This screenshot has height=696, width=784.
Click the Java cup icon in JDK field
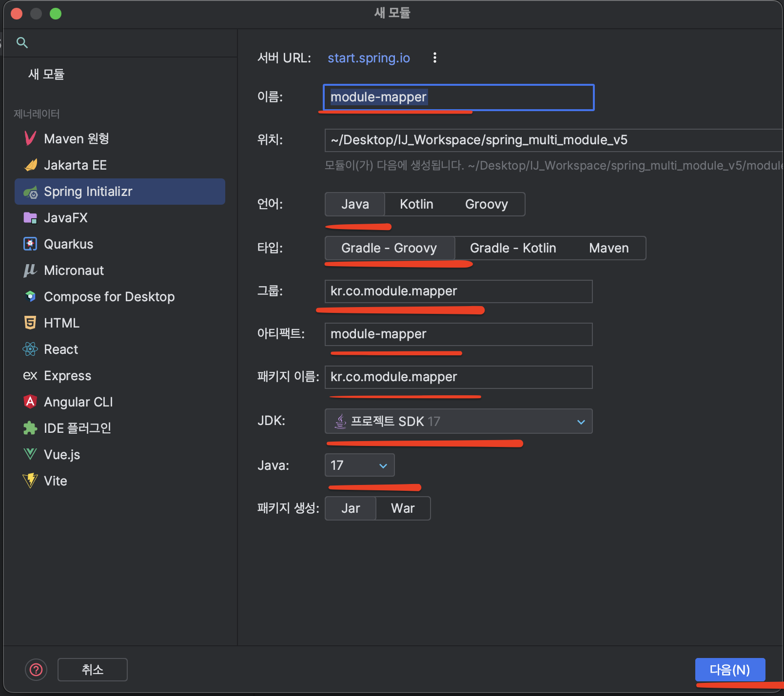[340, 421]
